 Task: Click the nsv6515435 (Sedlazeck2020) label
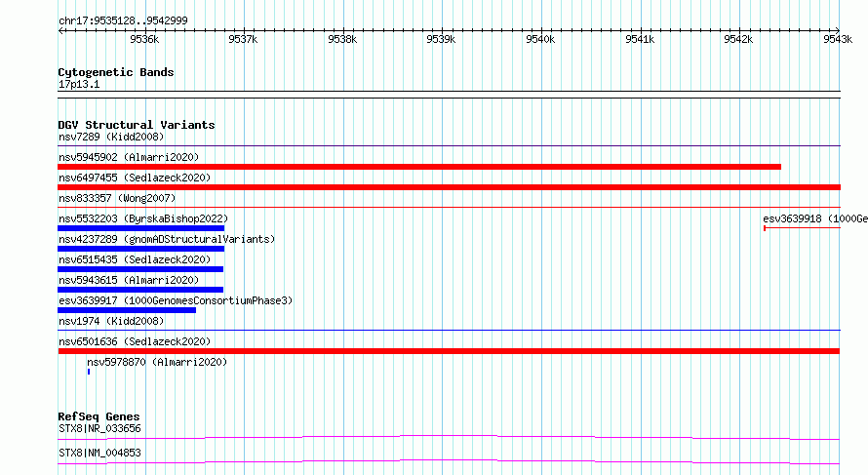tap(135, 259)
